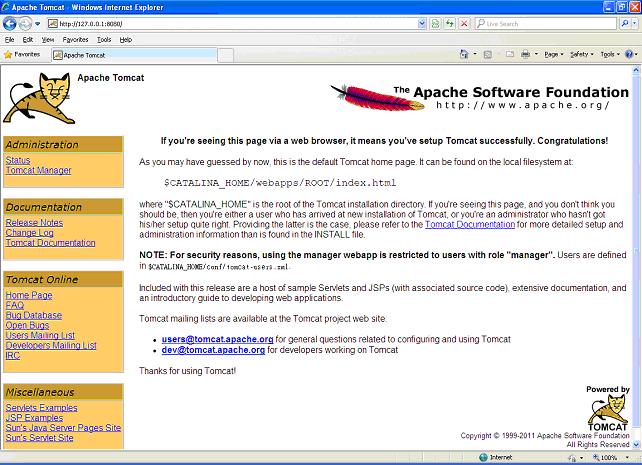This screenshot has height=465, width=642.
Task: Expand the Home button dropdown arrow
Action: (475, 54)
